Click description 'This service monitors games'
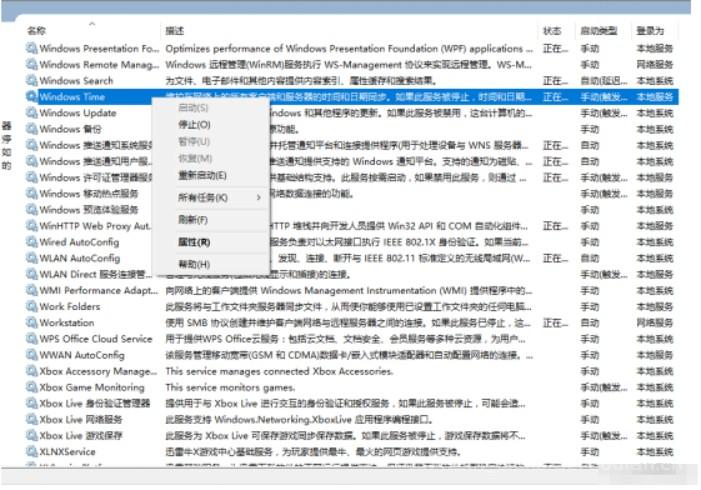This screenshot has width=701, height=490. point(230,387)
